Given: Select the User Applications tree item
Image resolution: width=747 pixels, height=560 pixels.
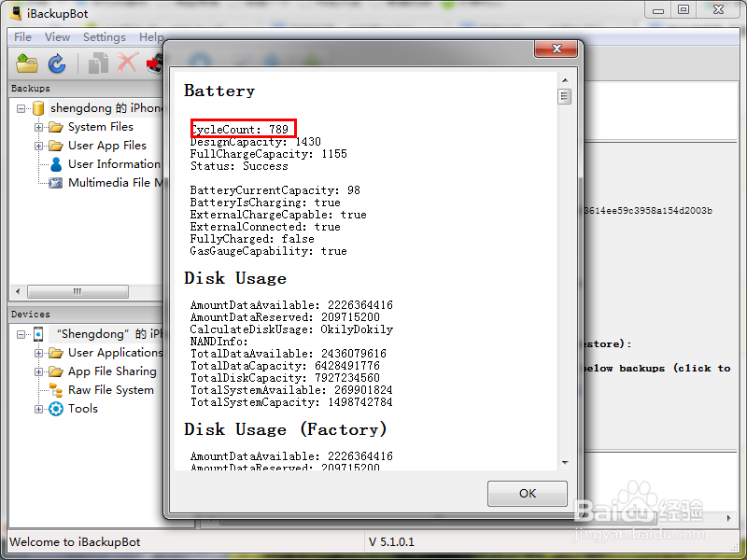Looking at the screenshot, I should pyautogui.click(x=115, y=353).
